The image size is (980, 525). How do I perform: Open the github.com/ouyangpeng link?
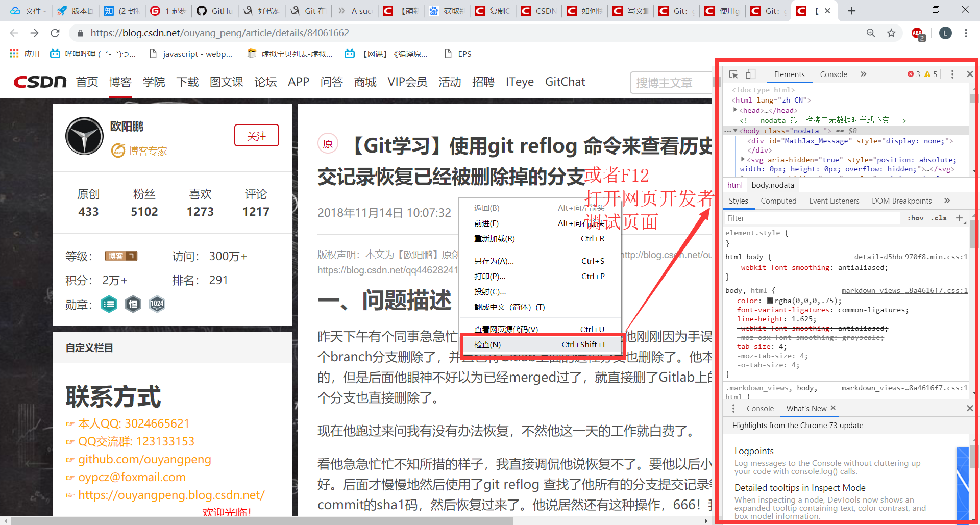point(144,459)
